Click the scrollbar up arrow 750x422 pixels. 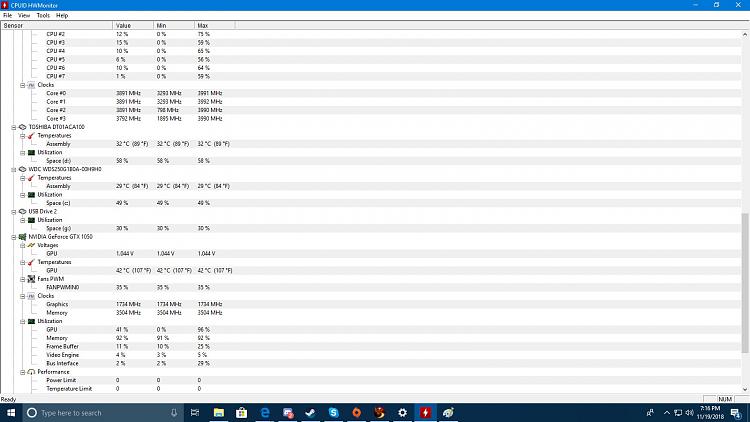(745, 34)
